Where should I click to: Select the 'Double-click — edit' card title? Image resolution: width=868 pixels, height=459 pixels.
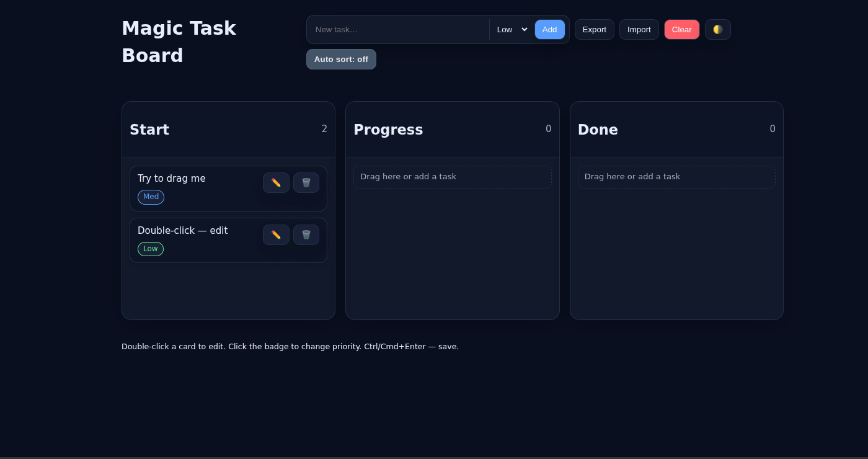tap(183, 231)
